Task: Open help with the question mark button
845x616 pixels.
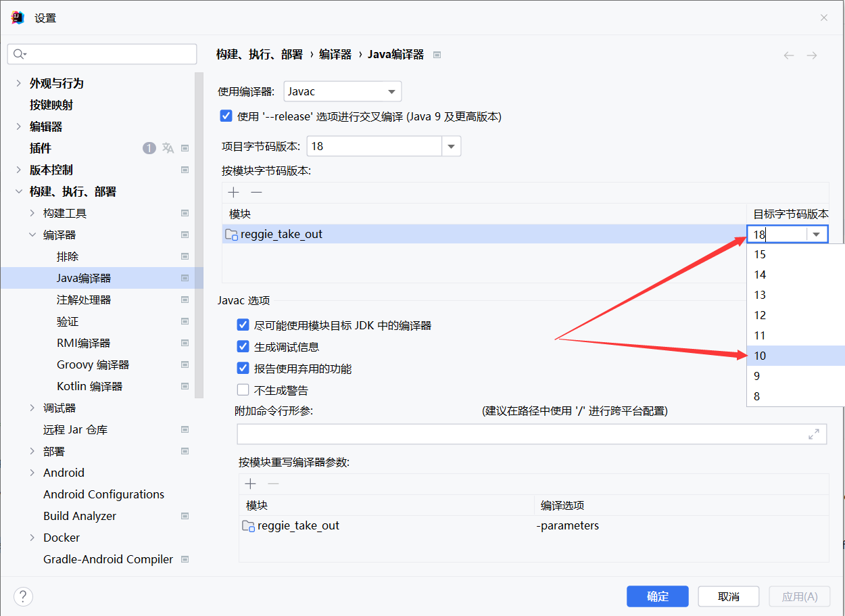Action: [x=23, y=596]
